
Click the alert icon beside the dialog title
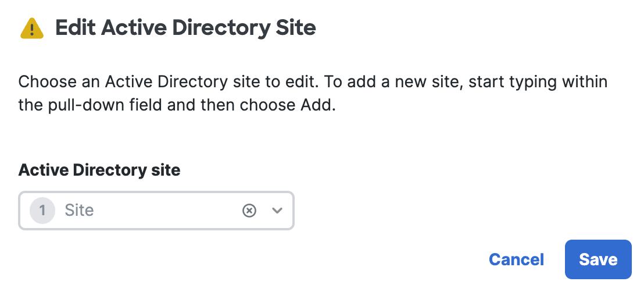tap(31, 29)
